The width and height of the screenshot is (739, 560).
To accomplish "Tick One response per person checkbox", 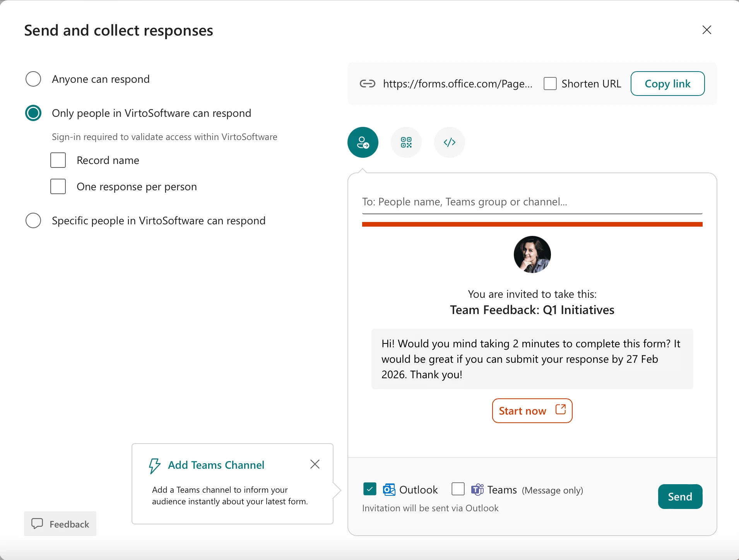I will coord(58,186).
